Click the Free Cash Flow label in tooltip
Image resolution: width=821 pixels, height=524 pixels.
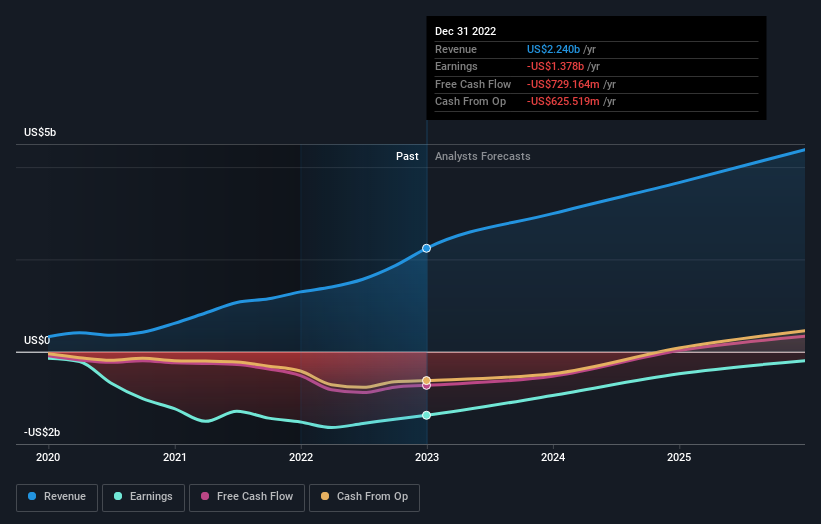tap(473, 84)
